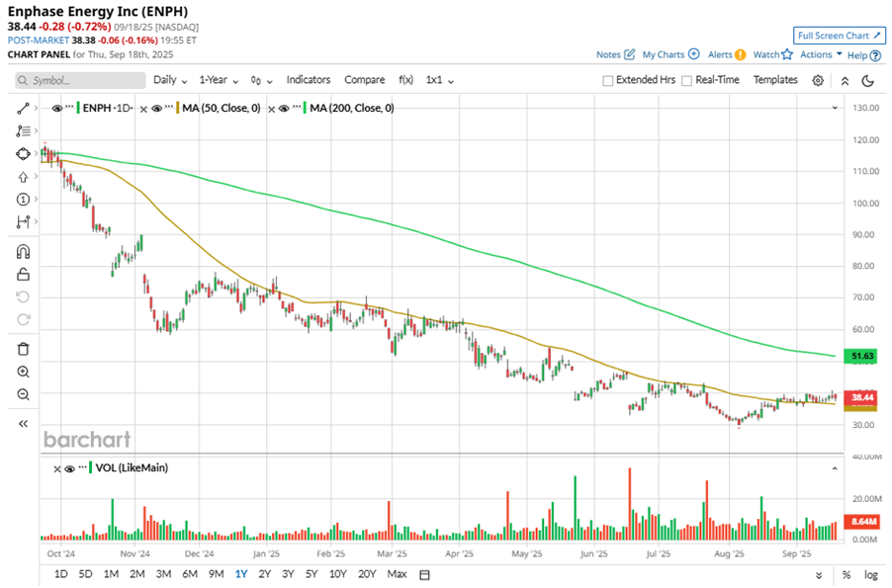Click Compare button

pyautogui.click(x=364, y=80)
